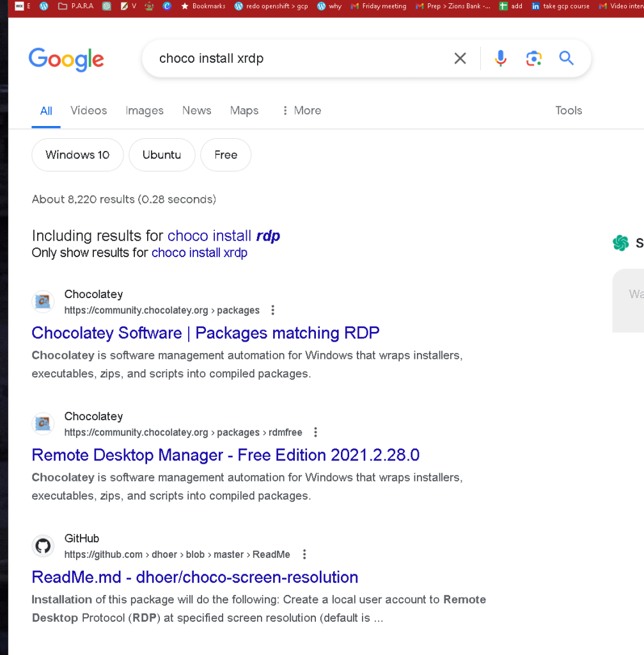Open the WordPress icon bookmark beside the P.A.R.A folder
The height and width of the screenshot is (655, 644).
[44, 6]
